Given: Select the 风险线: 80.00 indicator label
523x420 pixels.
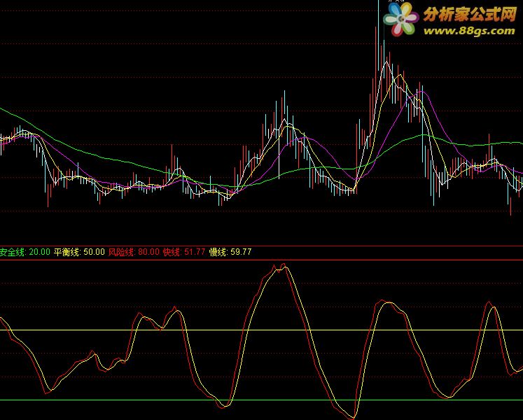Looking at the screenshot, I should coord(134,252).
